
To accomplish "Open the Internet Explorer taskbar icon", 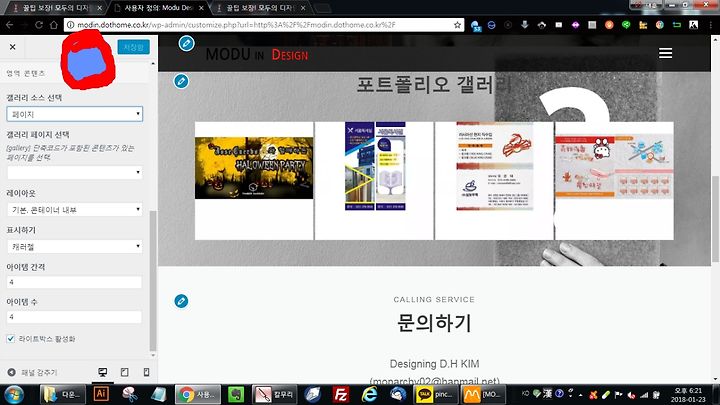I will [x=369, y=394].
